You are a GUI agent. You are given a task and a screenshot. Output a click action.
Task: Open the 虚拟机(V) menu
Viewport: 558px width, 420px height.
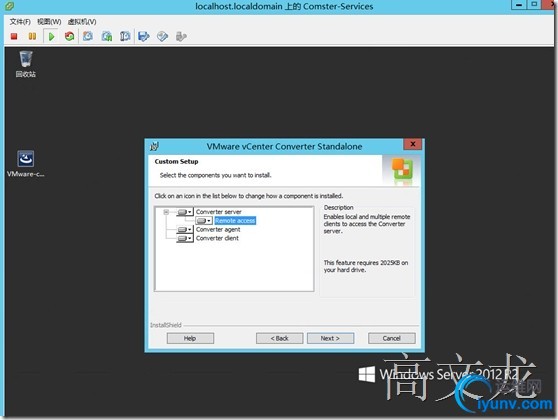pos(82,22)
